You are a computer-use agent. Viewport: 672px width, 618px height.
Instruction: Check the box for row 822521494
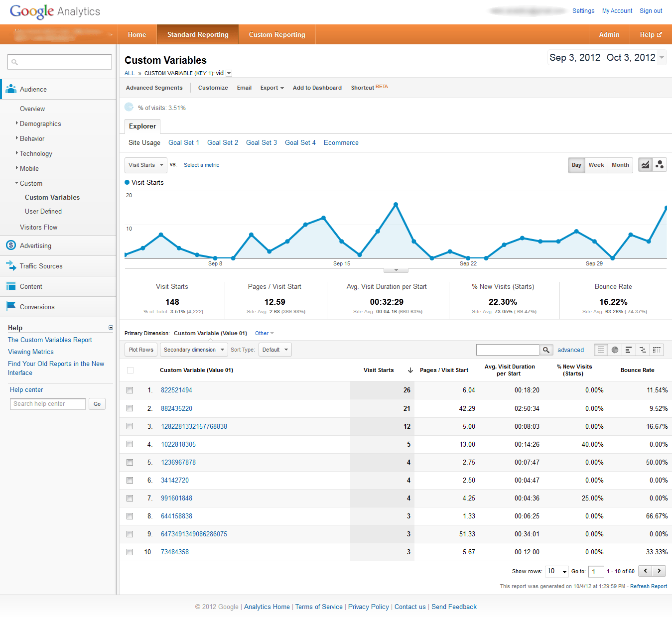tap(130, 390)
